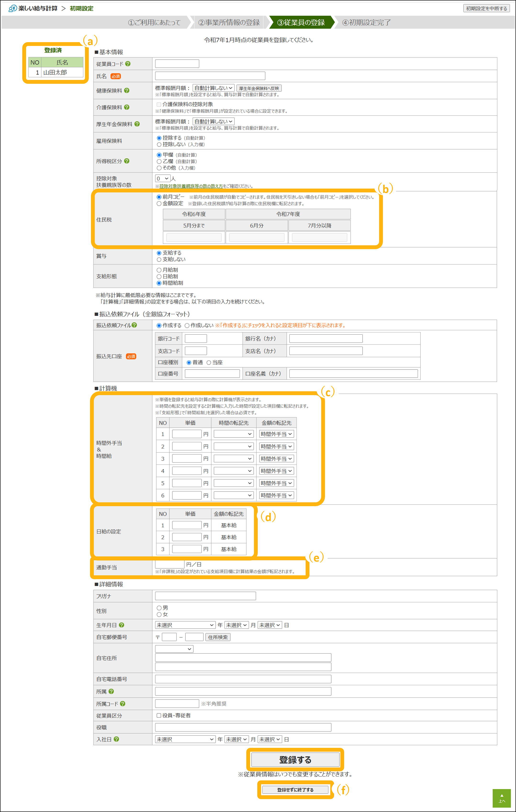Screen dimensions: 516x812
Task: Click 日給の設定 row 1 単価 field
Action: point(187,525)
